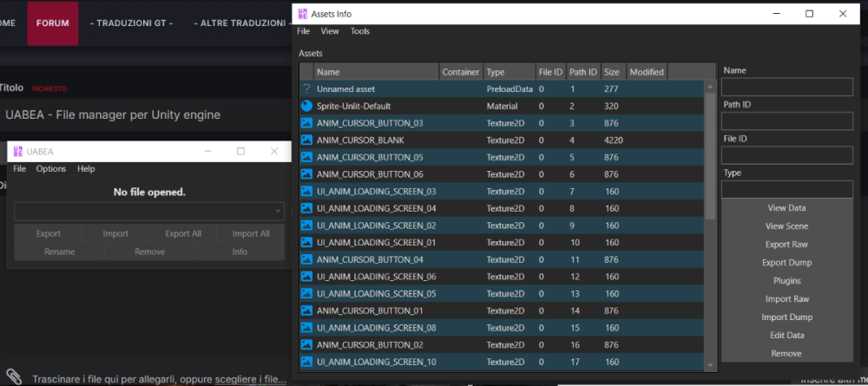The width and height of the screenshot is (868, 386).
Task: Click the texture icon of ANIM_CURSOR_BUTTON_06
Action: click(306, 174)
